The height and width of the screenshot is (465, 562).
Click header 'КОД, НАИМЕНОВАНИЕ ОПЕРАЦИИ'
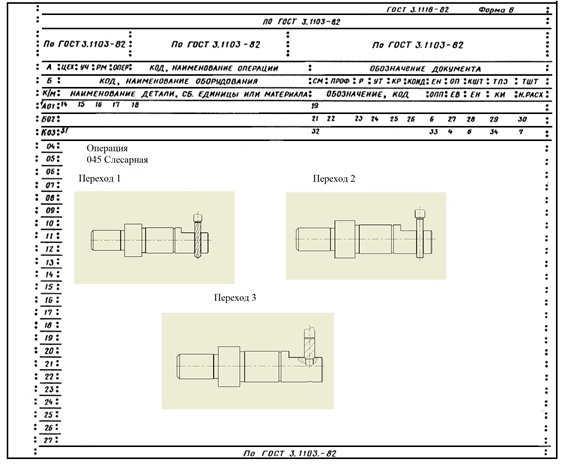[x=214, y=68]
